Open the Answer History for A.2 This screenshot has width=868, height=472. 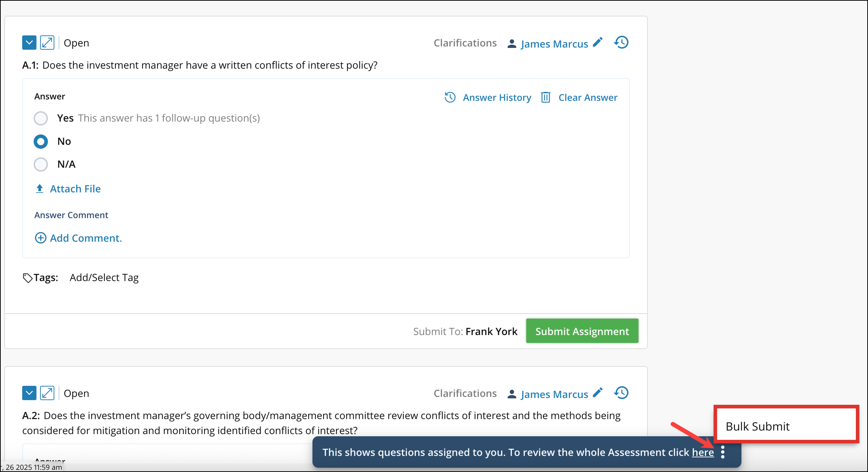621,393
